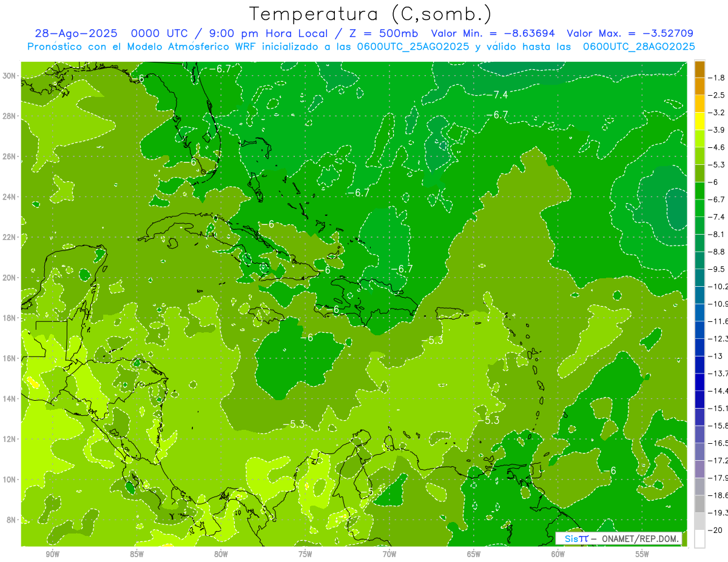This screenshot has height=562, width=728.
Task: Click the '-20' colorbar scale value
Action: [715, 530]
